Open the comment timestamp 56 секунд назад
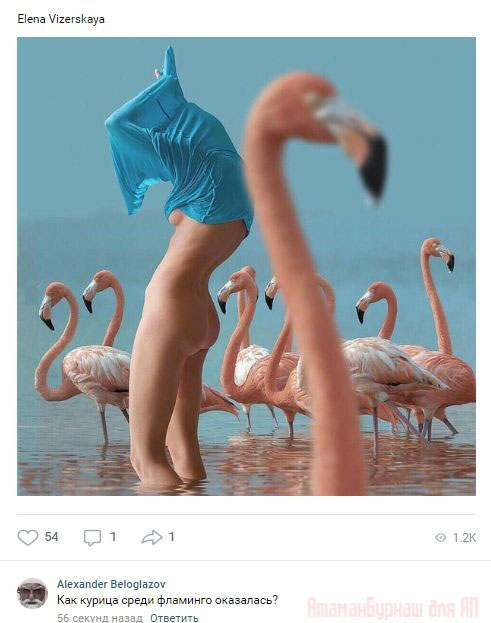Viewport: 491px width, 623px height. point(100,618)
